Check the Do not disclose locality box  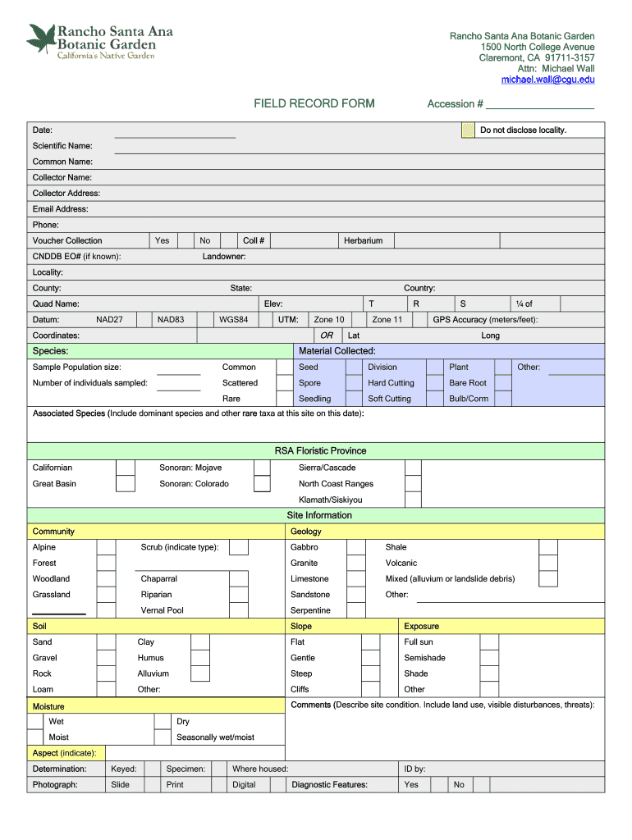(467, 130)
